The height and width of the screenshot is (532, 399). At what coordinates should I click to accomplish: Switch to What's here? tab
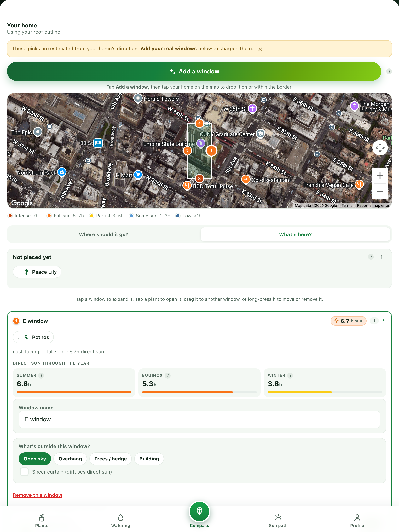coord(295,234)
